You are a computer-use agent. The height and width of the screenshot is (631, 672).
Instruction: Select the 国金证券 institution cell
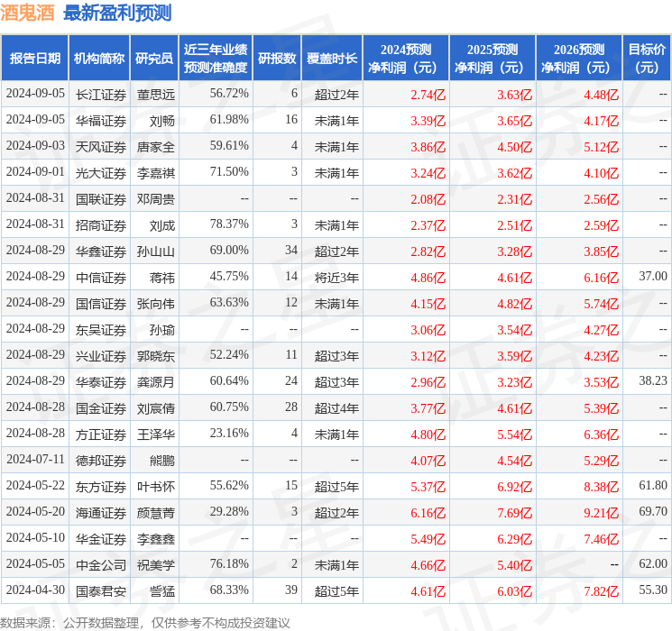(101, 408)
